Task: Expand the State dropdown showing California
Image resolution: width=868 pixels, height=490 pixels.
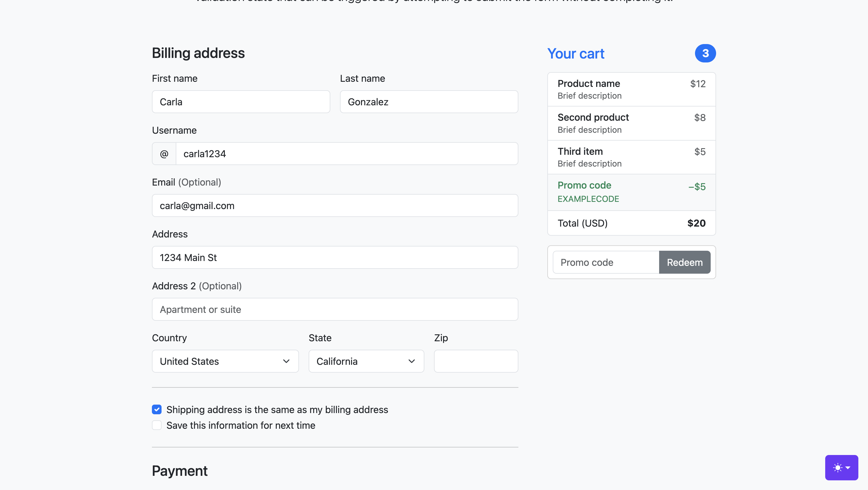Action: tap(366, 361)
